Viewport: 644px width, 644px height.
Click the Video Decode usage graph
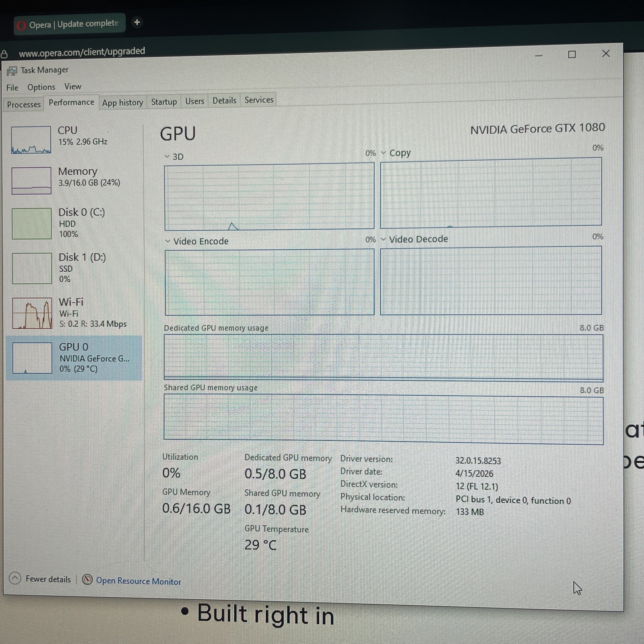491,281
